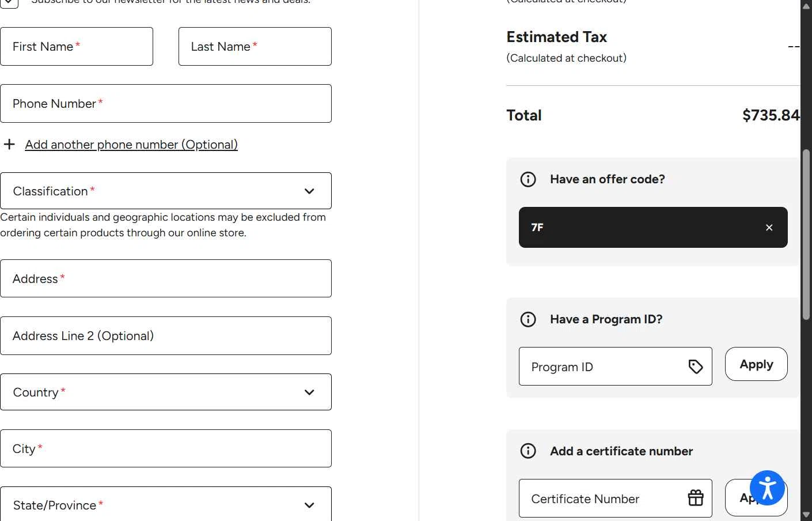The width and height of the screenshot is (812, 521).
Task: Click info icon beside Program ID heading
Action: pos(528,319)
